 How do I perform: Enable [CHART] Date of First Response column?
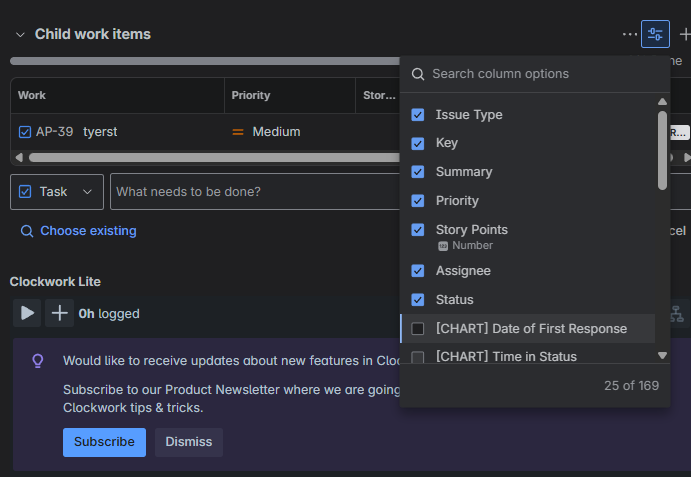click(418, 329)
